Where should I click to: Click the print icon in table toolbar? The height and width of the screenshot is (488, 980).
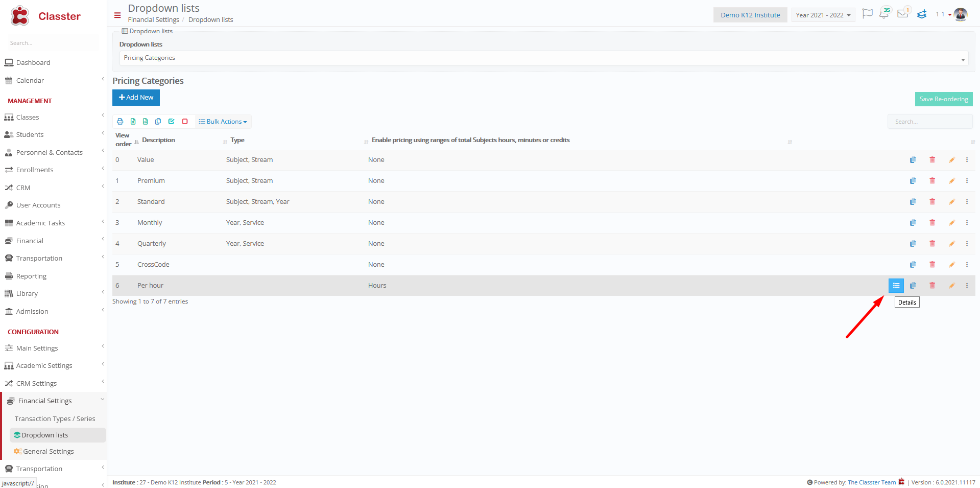tap(120, 122)
